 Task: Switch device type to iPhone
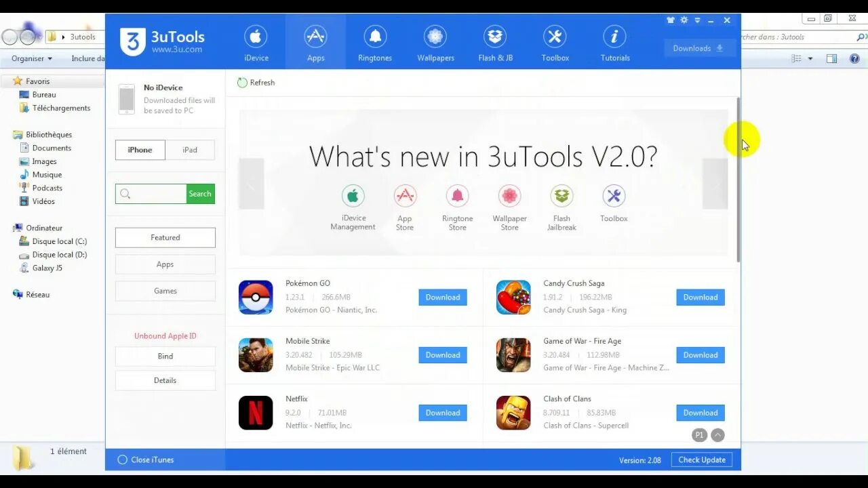tap(140, 150)
